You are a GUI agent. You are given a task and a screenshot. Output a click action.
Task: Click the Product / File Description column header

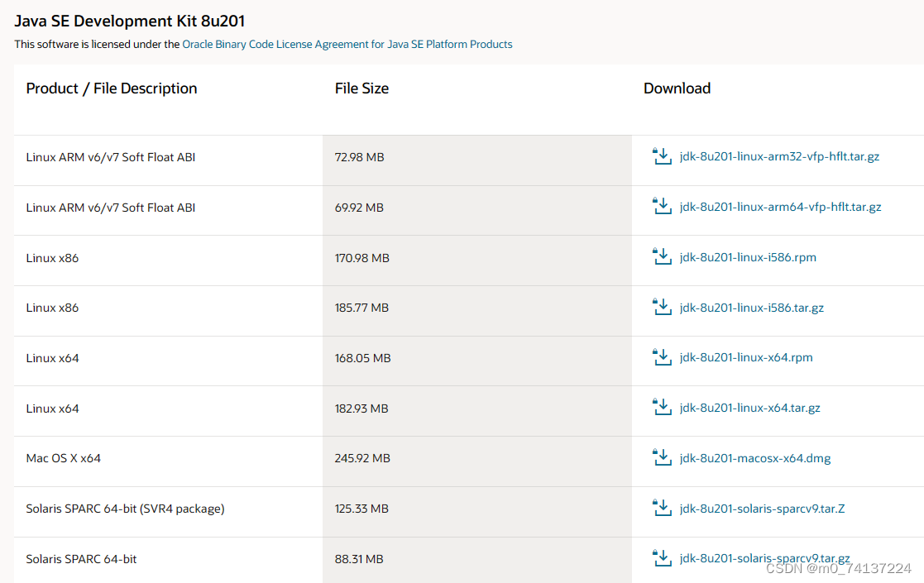click(x=112, y=88)
